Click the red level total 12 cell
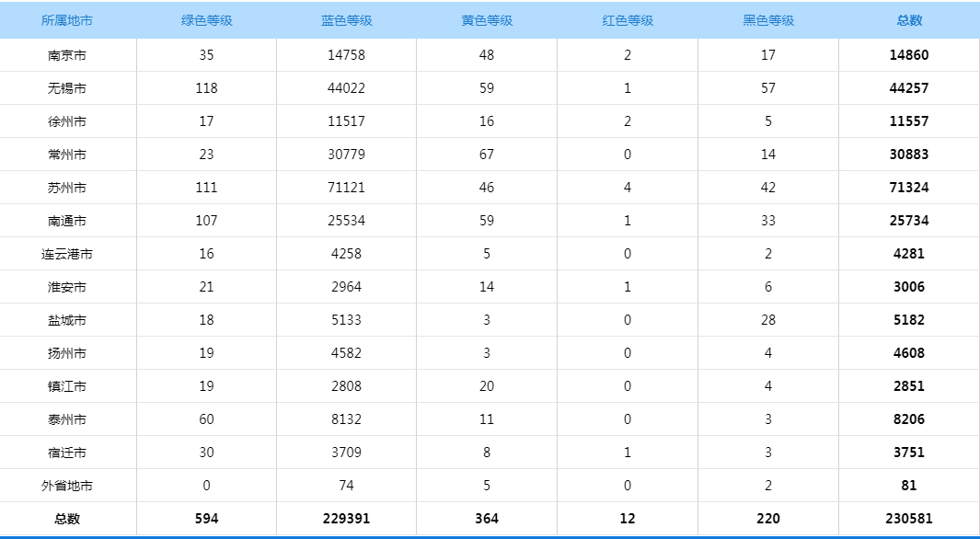Viewport: 980px width, 539px height. pos(628,519)
